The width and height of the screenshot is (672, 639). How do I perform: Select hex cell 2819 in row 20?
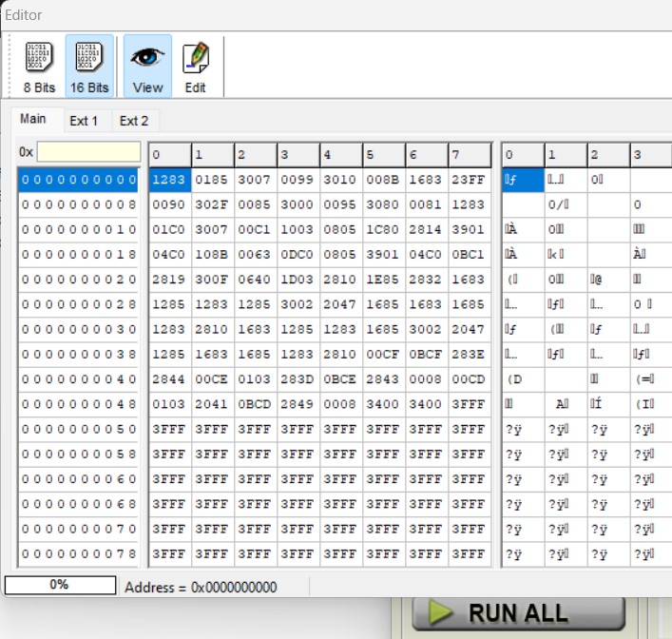168,280
